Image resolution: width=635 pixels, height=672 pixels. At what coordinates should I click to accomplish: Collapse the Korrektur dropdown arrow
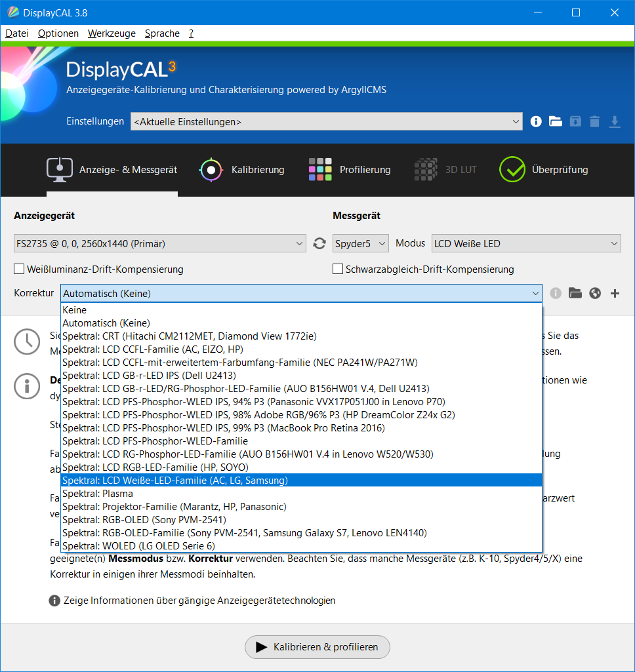pyautogui.click(x=535, y=293)
